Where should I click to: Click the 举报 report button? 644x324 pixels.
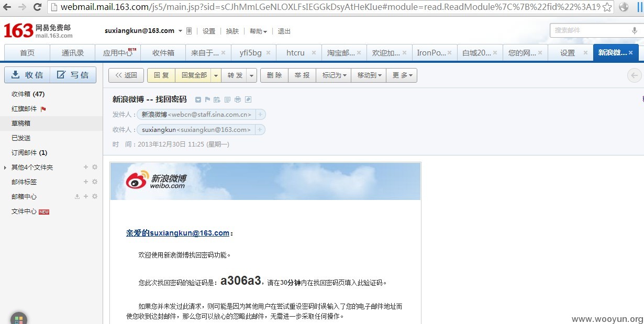(302, 75)
